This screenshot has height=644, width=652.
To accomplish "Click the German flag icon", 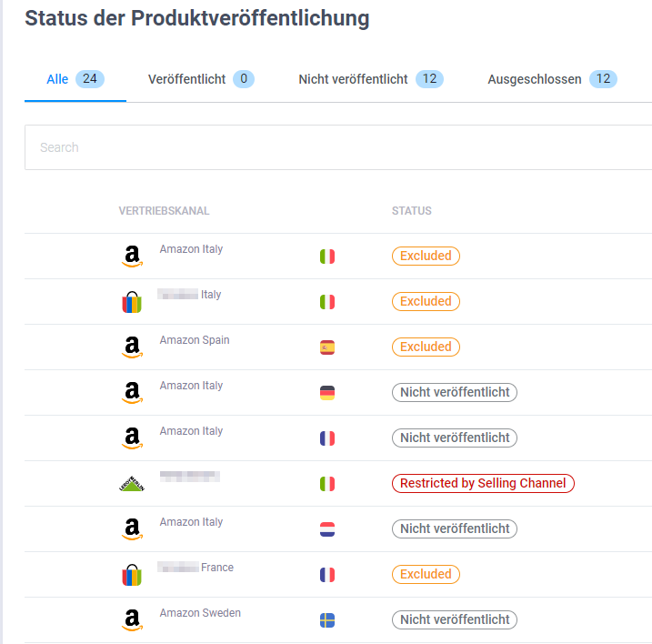I will pos(327,393).
